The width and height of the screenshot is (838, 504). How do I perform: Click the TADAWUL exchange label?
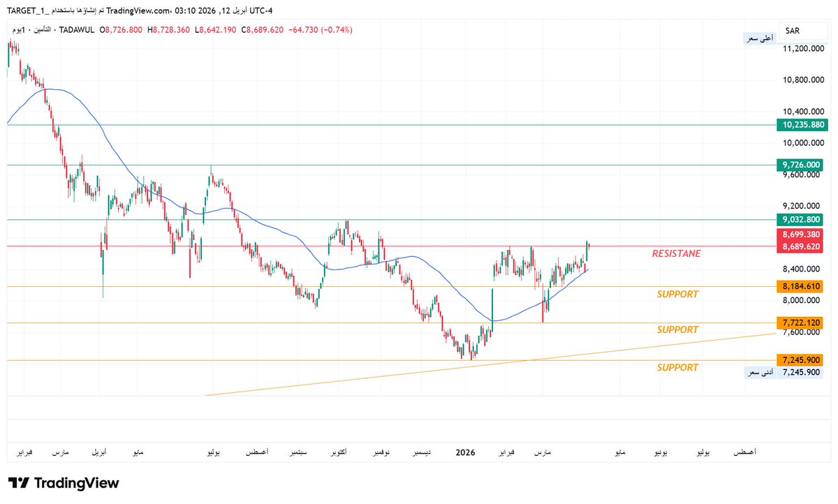click(78, 30)
